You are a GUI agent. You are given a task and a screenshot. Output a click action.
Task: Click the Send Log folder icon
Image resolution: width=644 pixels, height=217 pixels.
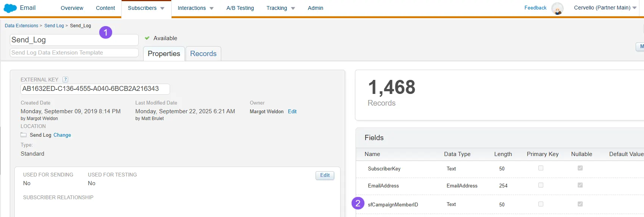pyautogui.click(x=23, y=135)
